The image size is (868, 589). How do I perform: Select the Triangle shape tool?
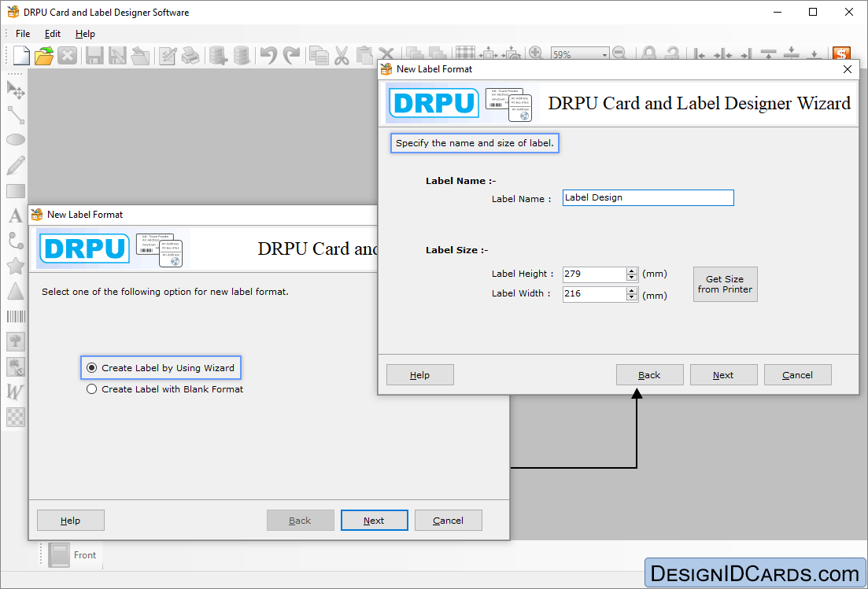coord(16,291)
